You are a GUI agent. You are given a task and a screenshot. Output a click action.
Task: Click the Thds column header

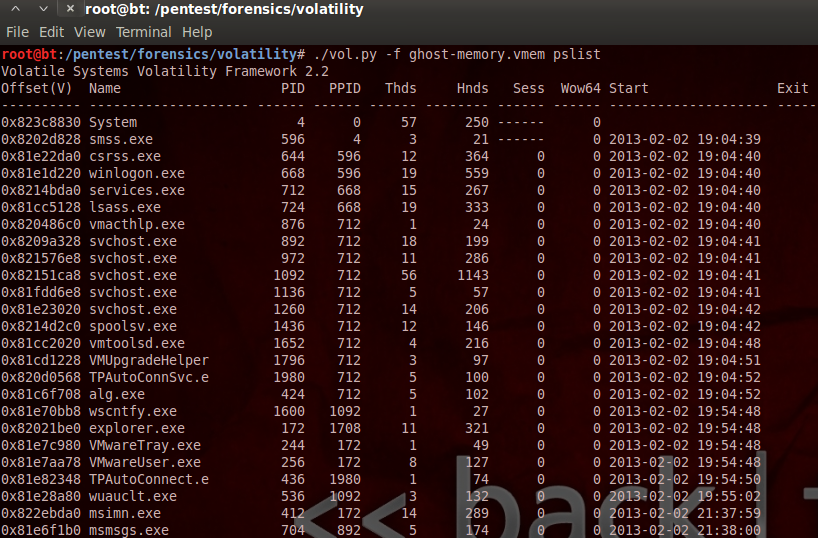(x=401, y=88)
